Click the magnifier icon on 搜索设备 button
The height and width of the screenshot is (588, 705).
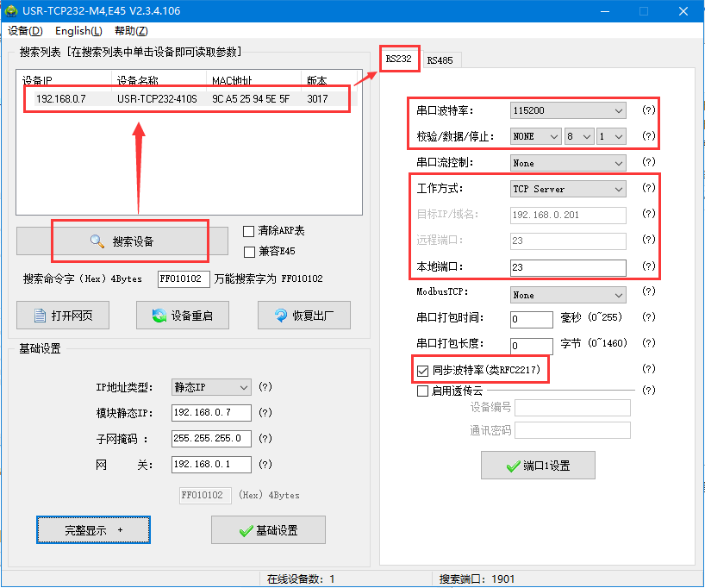pos(97,241)
